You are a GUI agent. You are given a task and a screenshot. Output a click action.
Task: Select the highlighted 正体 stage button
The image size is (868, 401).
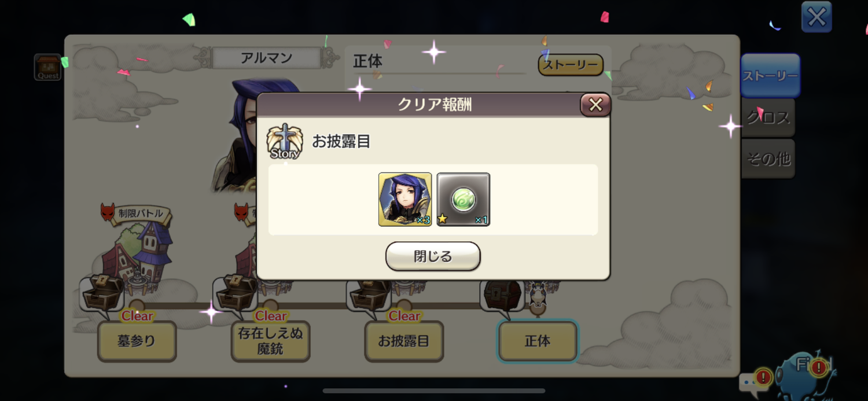(x=538, y=341)
